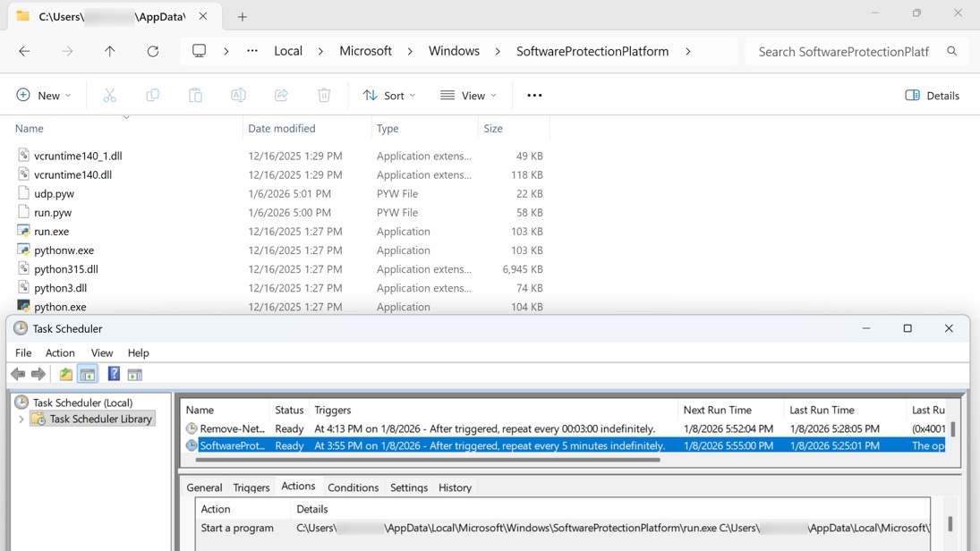
Task: Open the Action menu in Task Scheduler
Action: pos(60,352)
